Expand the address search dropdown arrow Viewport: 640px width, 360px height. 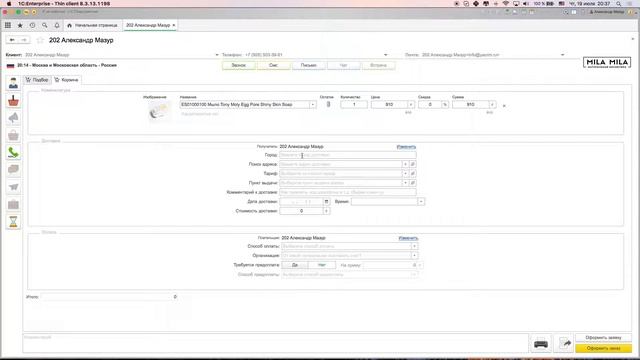coord(405,164)
